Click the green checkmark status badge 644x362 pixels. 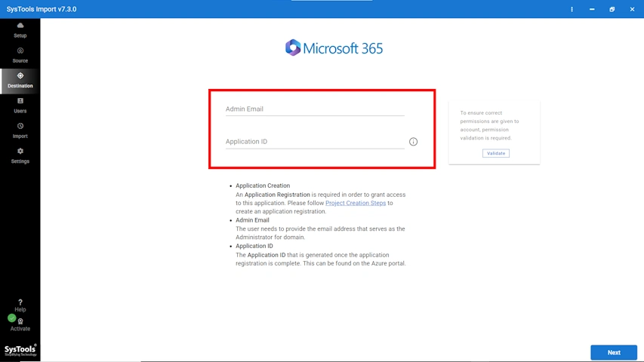(x=11, y=318)
